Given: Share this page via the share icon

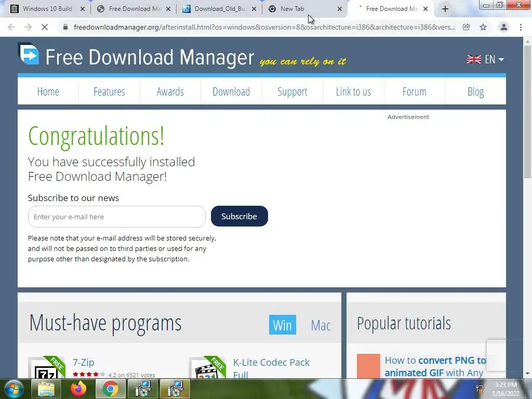Looking at the screenshot, I should pos(466,27).
